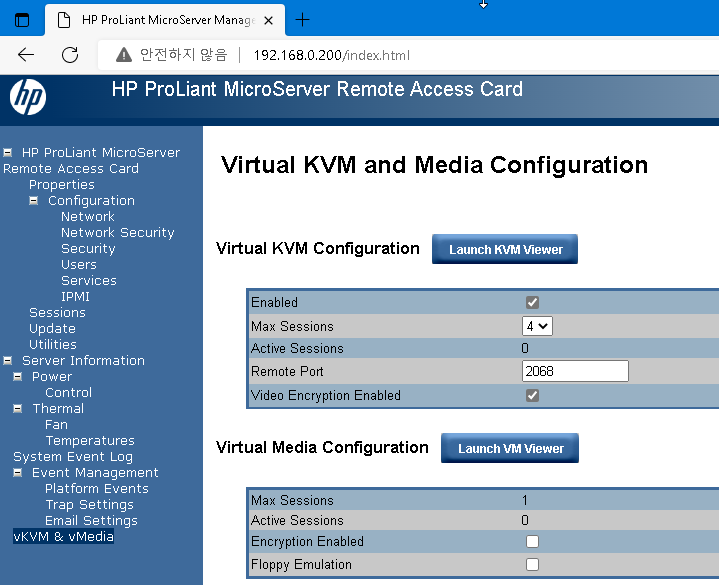
Task: Select the HP ProLiant MicroServer Manager tab
Action: pyautogui.click(x=165, y=20)
